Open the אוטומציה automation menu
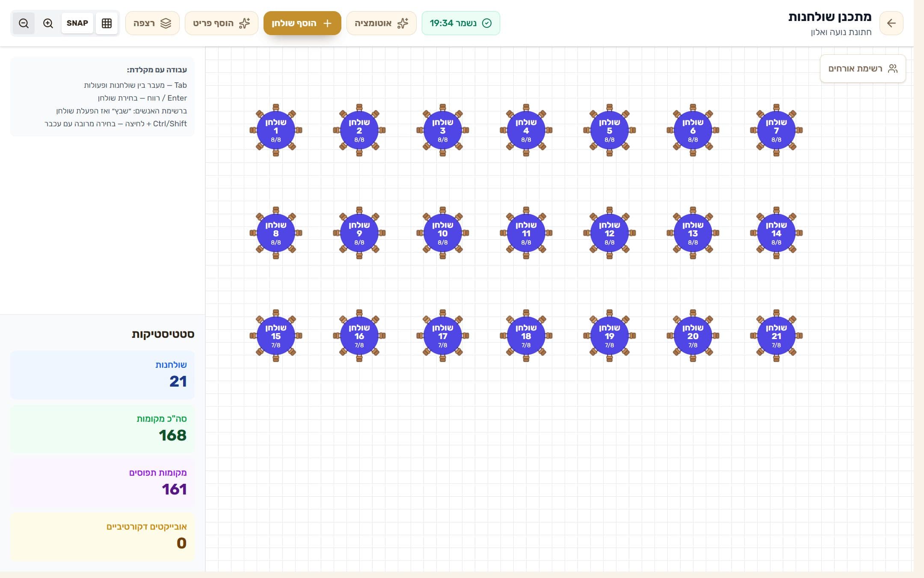924x578 pixels. (381, 23)
